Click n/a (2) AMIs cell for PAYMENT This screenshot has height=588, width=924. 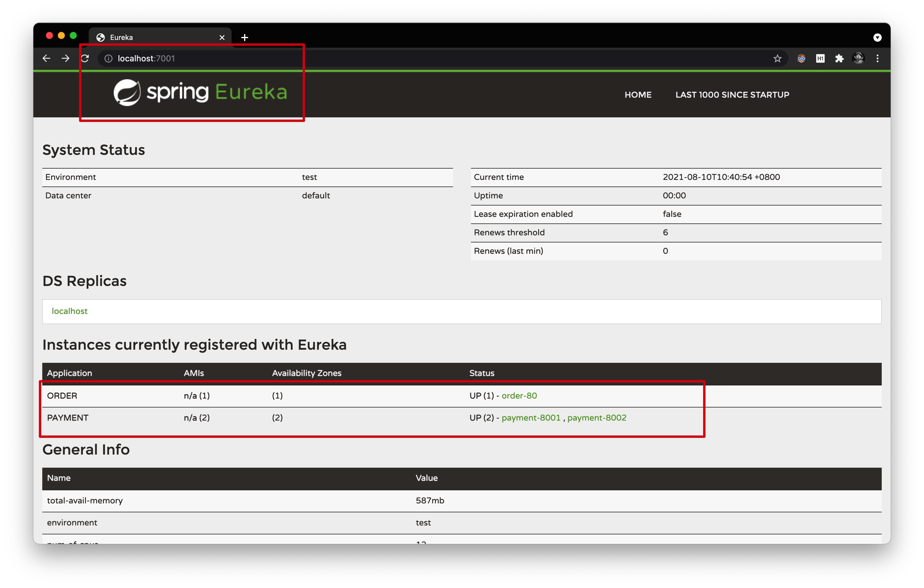tap(196, 418)
